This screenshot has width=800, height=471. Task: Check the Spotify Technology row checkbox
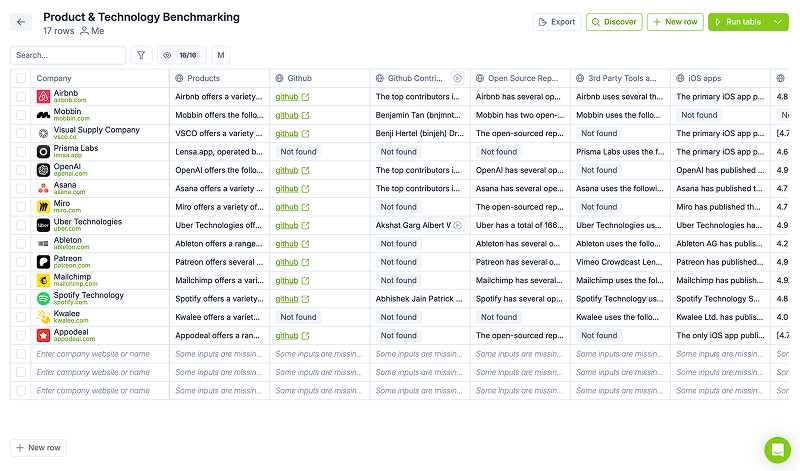coord(21,299)
